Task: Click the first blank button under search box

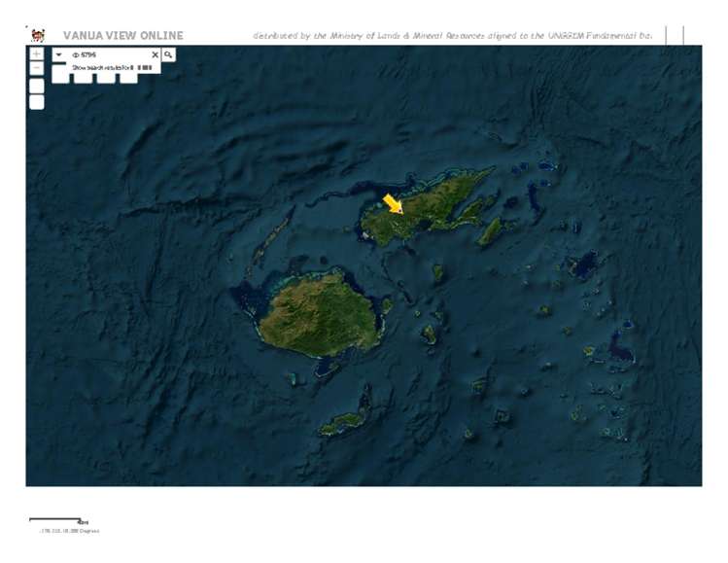Action: pos(60,78)
